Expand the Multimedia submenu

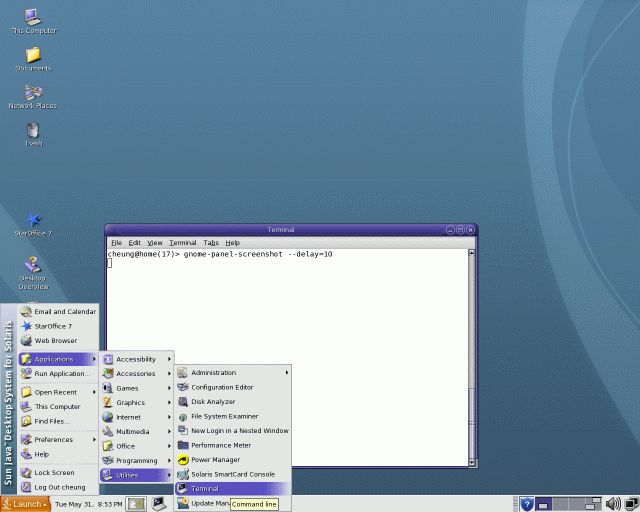[137, 432]
